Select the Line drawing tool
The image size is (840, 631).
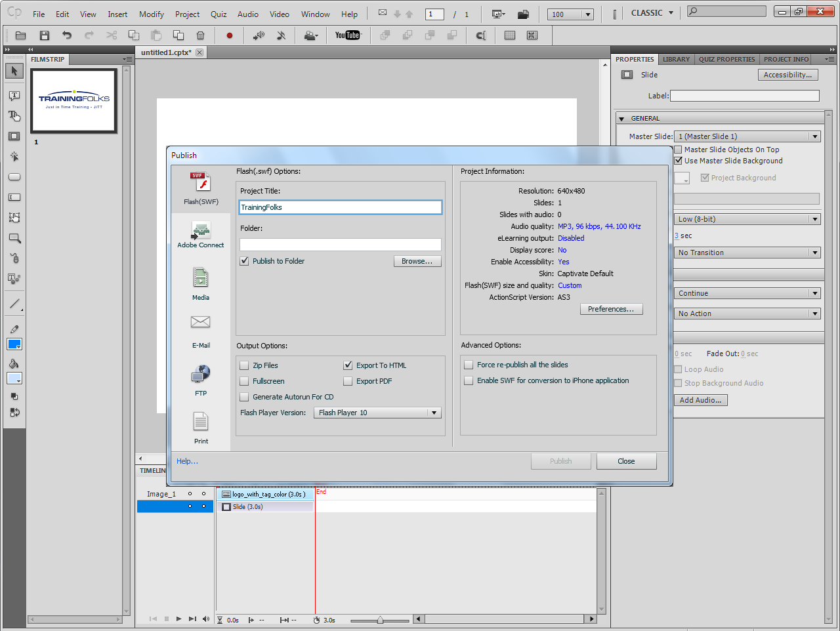14,304
